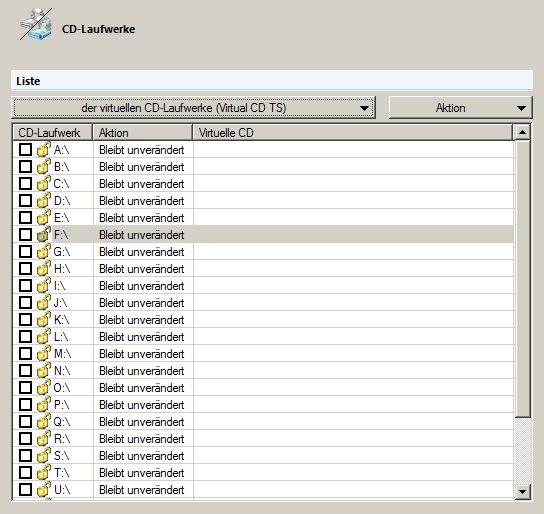Click the lock icon for drive L:\
This screenshot has height=514, width=544.
(44, 337)
